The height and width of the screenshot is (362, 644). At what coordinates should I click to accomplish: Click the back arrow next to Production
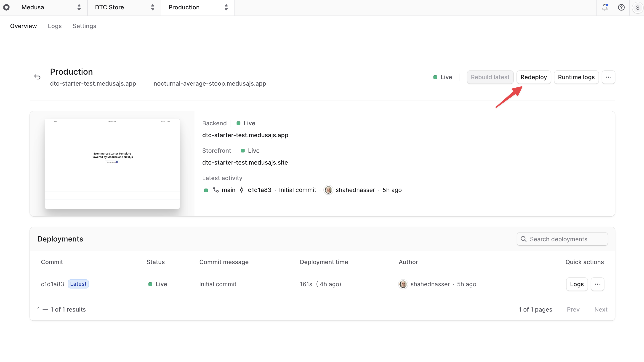(37, 77)
